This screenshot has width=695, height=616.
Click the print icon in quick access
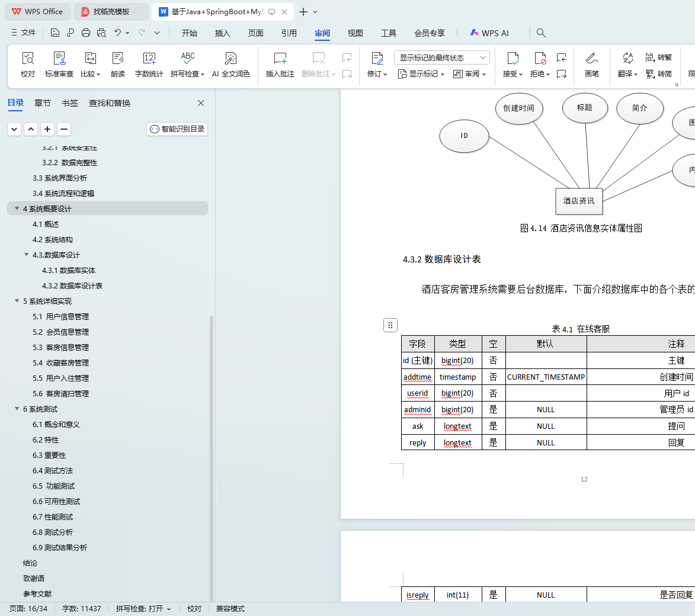click(86, 33)
